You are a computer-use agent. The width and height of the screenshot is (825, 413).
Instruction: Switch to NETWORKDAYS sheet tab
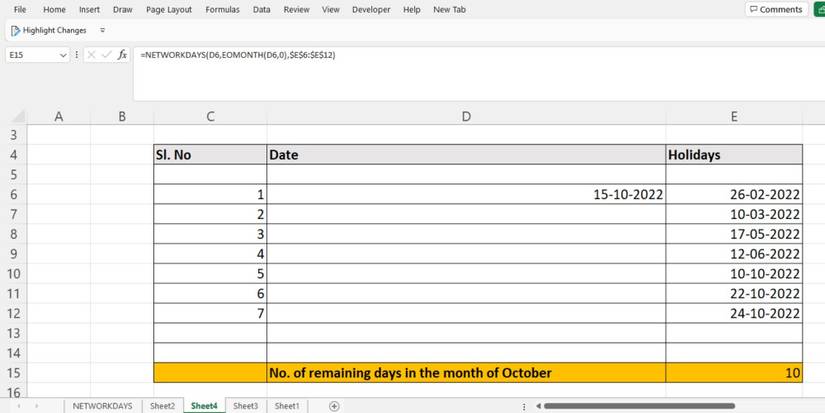pyautogui.click(x=103, y=406)
